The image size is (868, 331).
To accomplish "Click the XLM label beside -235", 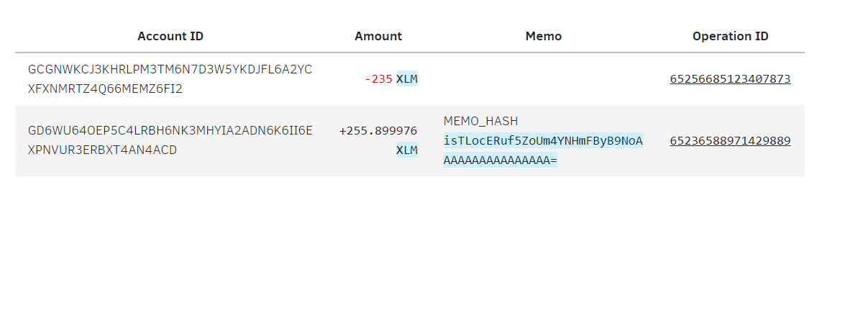I will point(407,79).
